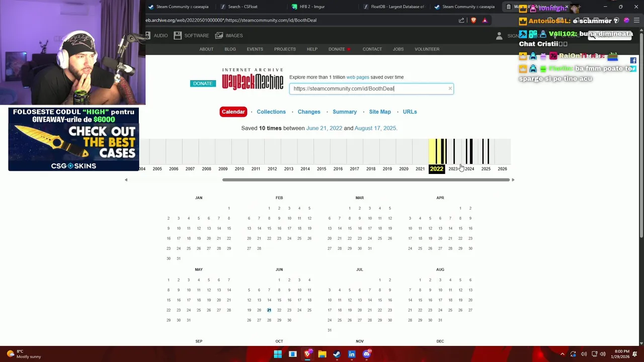This screenshot has width=644, height=362.
Task: Open the Changes view
Action: click(x=309, y=112)
